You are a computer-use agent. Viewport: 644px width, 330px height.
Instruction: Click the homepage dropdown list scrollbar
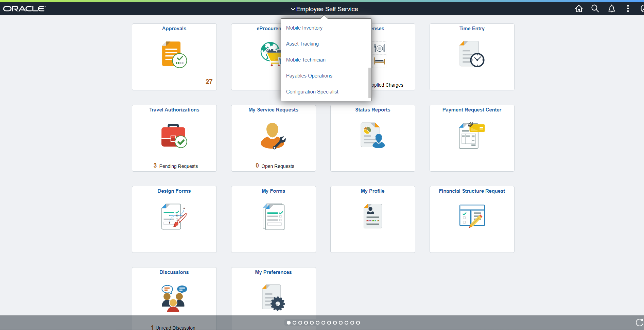pos(369,83)
